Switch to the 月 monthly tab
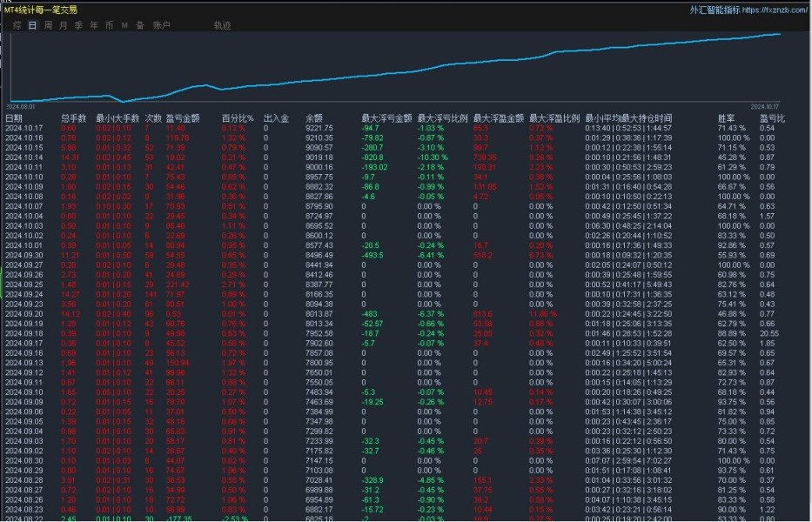The width and height of the screenshot is (812, 522). [x=64, y=25]
